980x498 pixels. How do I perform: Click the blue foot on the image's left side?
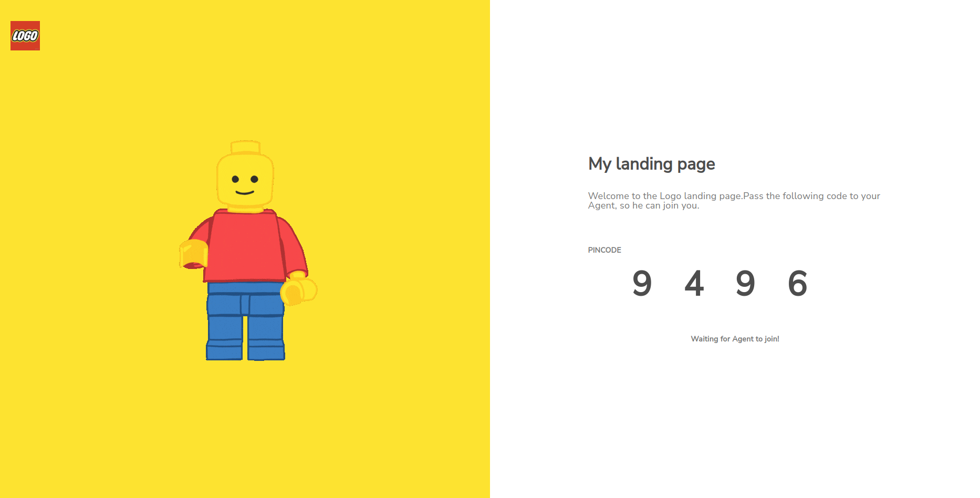tap(225, 350)
